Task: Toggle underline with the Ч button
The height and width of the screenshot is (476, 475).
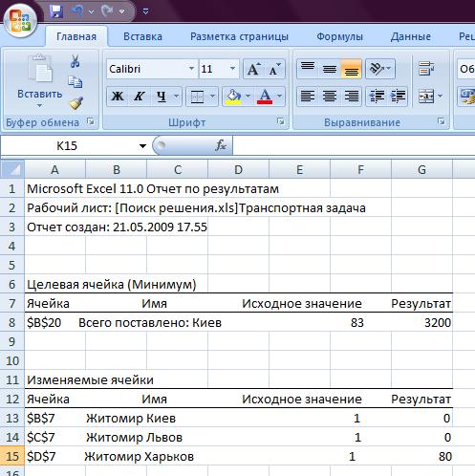Action: [x=162, y=96]
